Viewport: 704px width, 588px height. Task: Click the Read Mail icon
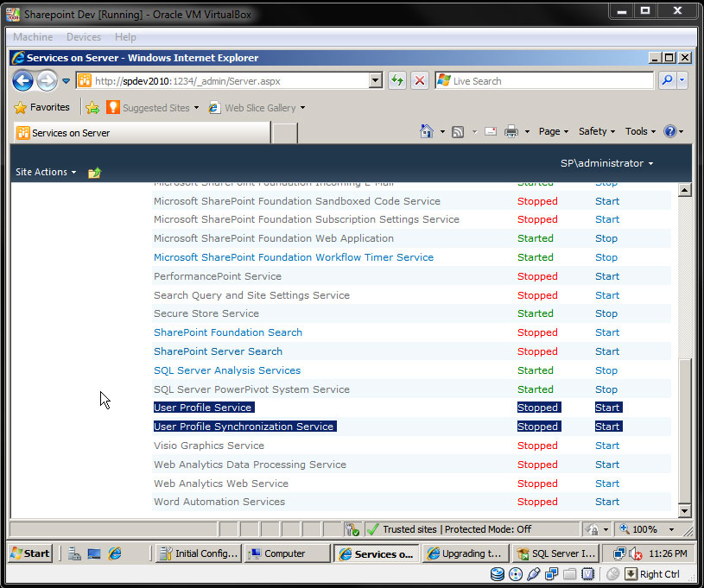491,131
